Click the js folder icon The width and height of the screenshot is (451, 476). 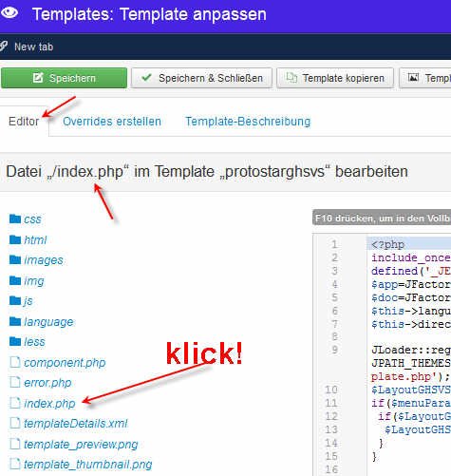click(x=15, y=300)
